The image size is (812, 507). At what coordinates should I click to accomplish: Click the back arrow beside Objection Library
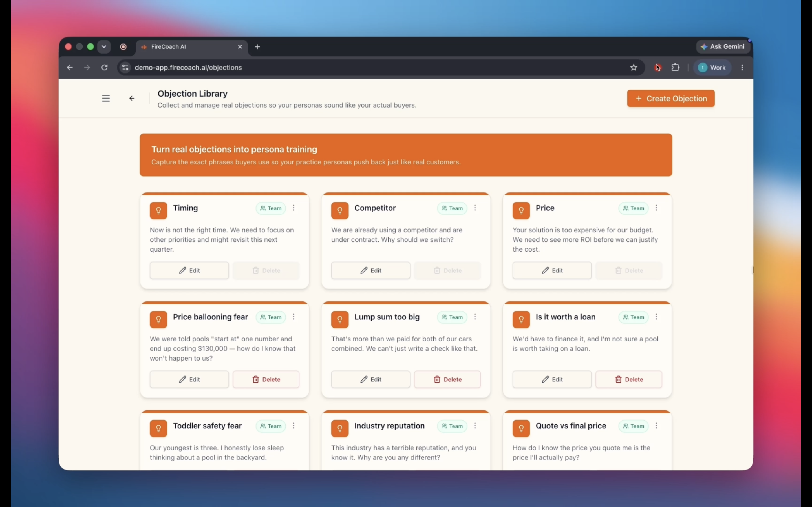click(132, 98)
